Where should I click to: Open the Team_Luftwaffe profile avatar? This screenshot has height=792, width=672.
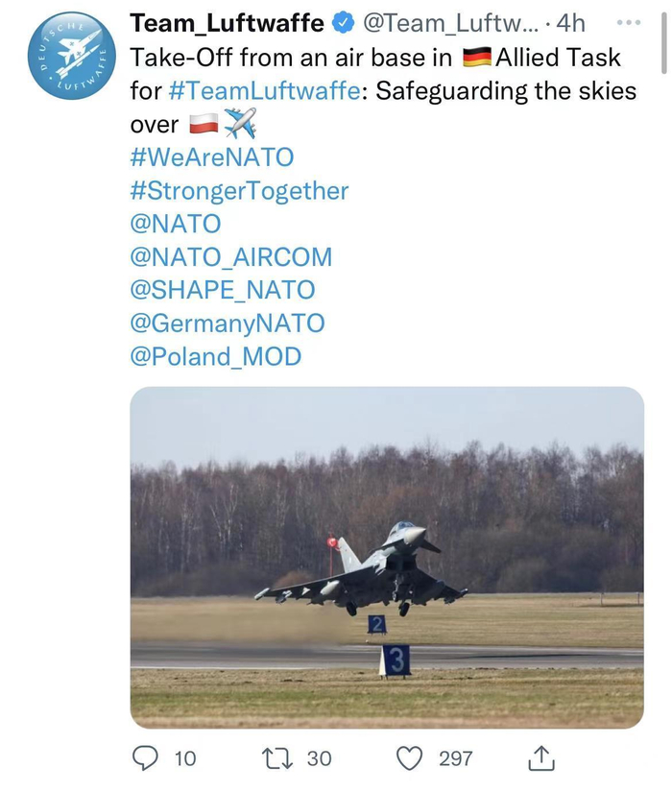72,57
